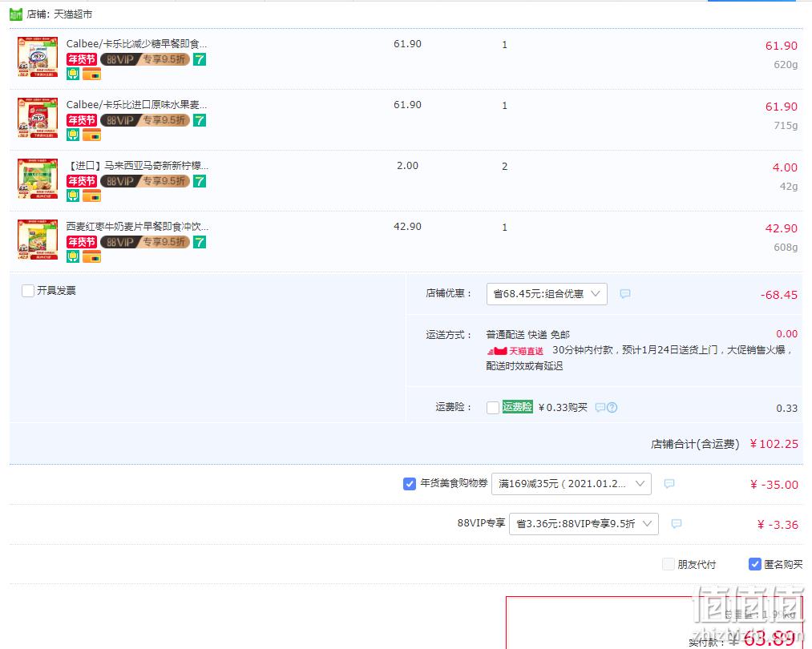Click the 7-day icon on Calbee original fruit row
The height and width of the screenshot is (649, 812).
pyautogui.click(x=200, y=120)
